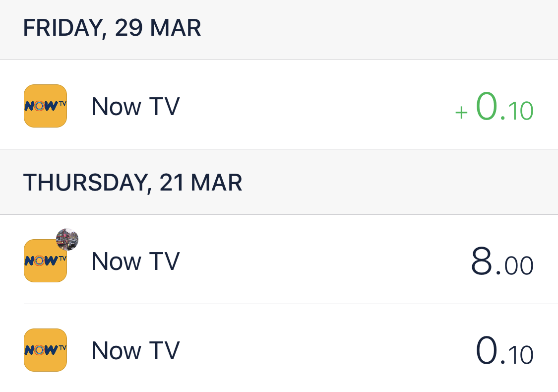
Task: Open the photo badge on the 8.00 transaction
Action: coord(67,240)
